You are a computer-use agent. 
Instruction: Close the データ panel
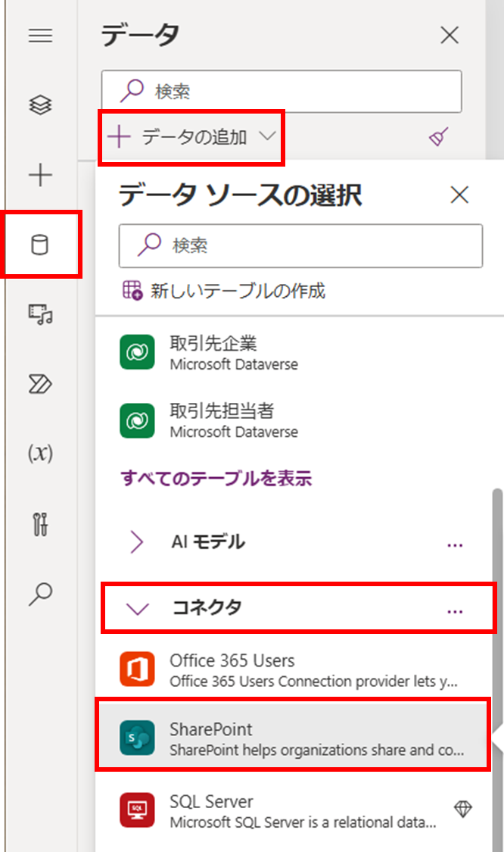point(450,36)
